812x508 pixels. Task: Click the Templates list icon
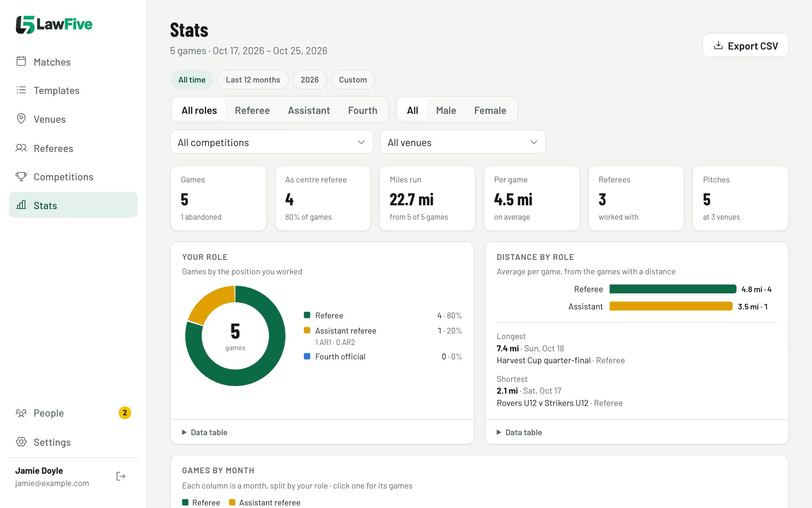click(21, 90)
